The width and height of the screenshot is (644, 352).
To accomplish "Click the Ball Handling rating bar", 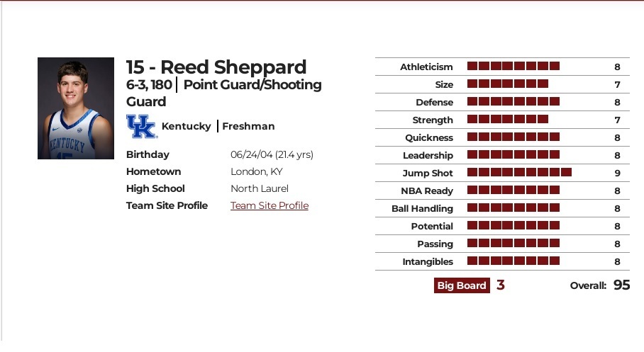I will coord(513,208).
